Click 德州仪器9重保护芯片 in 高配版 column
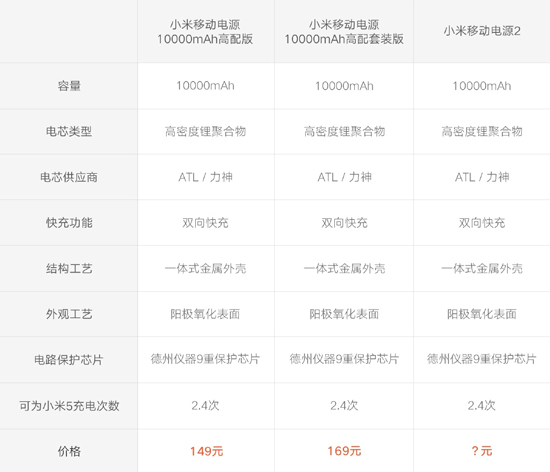The height and width of the screenshot is (472, 550). tap(205, 359)
